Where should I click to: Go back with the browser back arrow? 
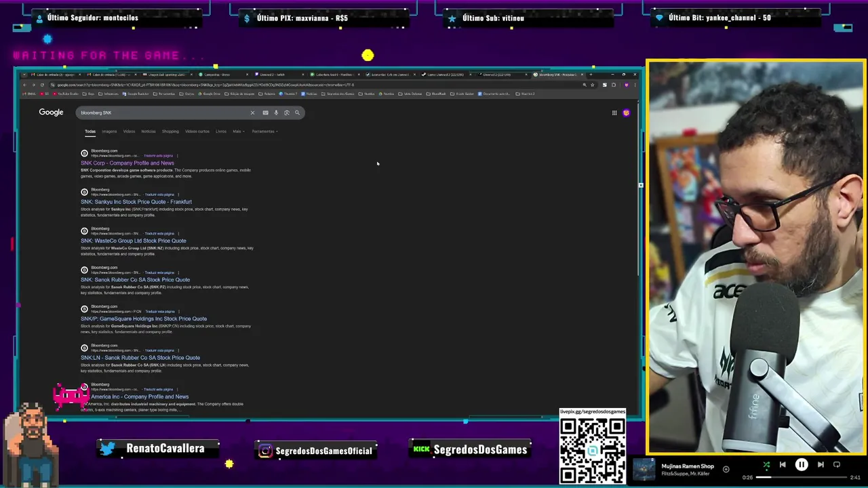point(24,85)
